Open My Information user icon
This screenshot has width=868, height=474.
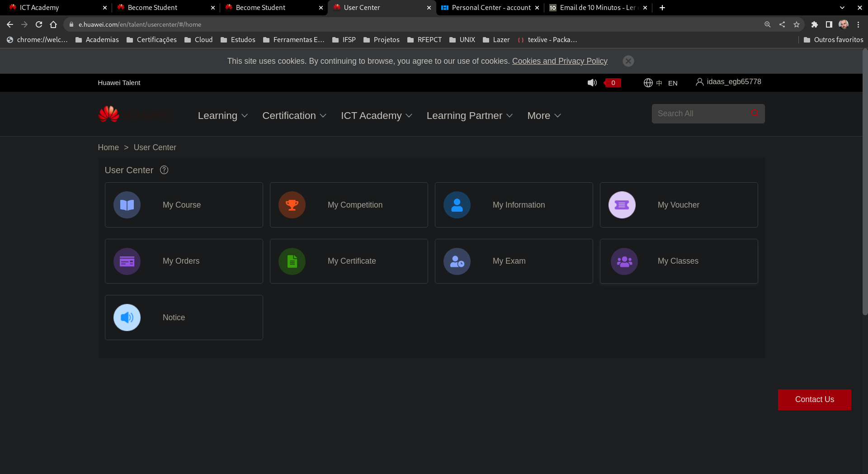pos(457,204)
